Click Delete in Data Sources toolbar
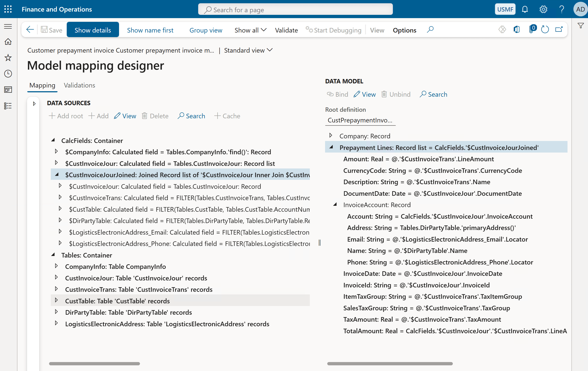The image size is (588, 371). pyautogui.click(x=155, y=116)
